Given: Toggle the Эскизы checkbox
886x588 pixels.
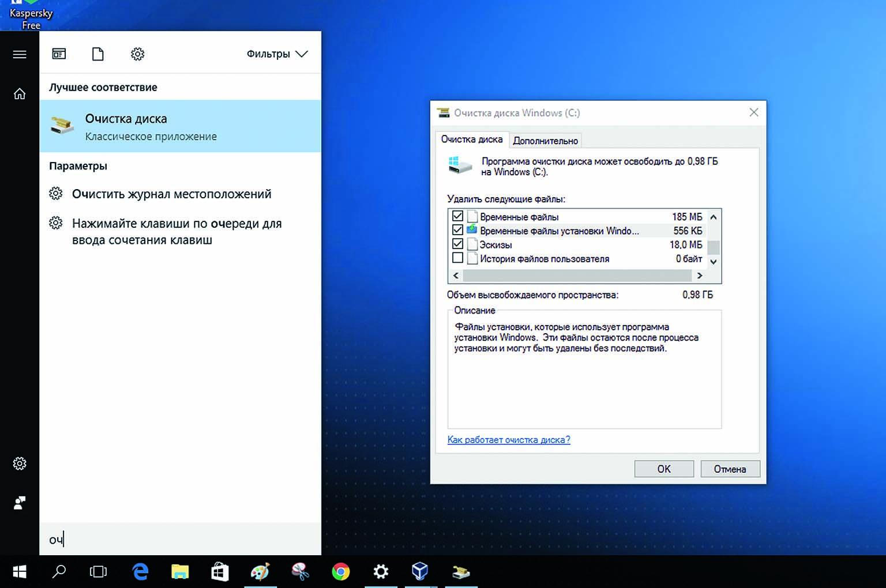Looking at the screenshot, I should [x=458, y=244].
